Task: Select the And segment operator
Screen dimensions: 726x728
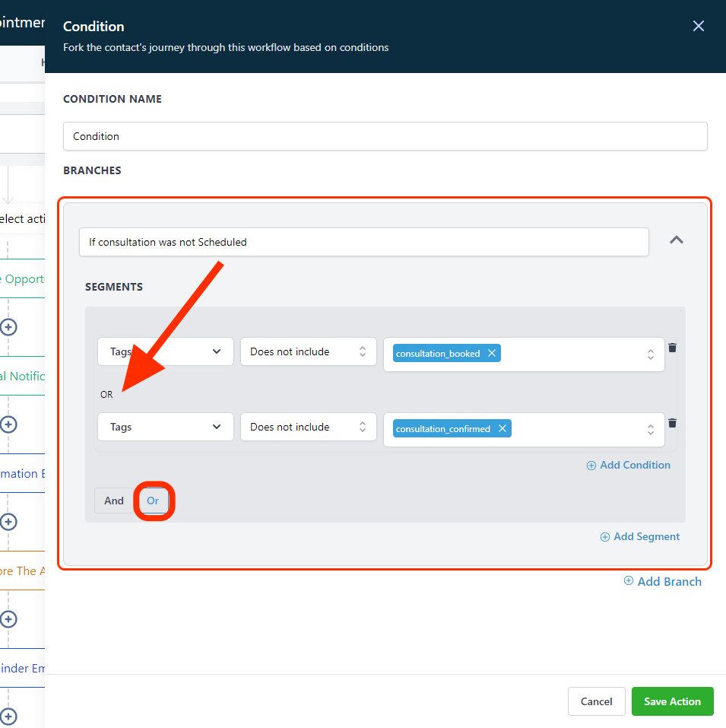Action: tap(114, 501)
